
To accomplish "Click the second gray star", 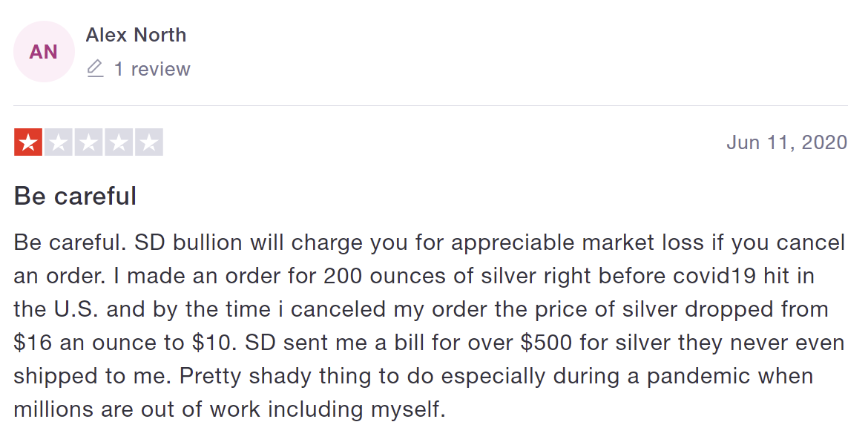I will 59,142.
